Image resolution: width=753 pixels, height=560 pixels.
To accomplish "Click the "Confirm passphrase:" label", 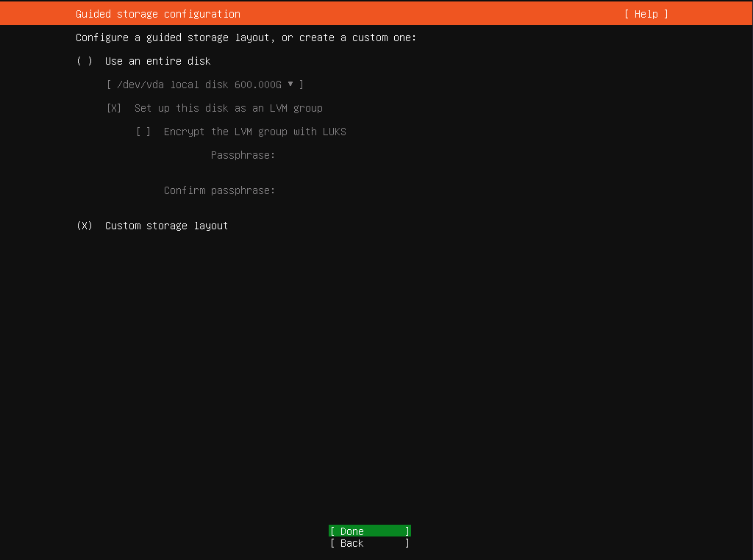I will coord(219,190).
